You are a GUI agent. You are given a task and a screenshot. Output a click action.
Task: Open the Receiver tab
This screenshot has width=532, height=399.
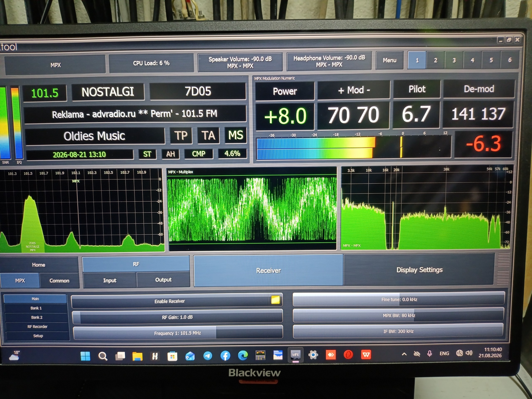click(x=268, y=270)
